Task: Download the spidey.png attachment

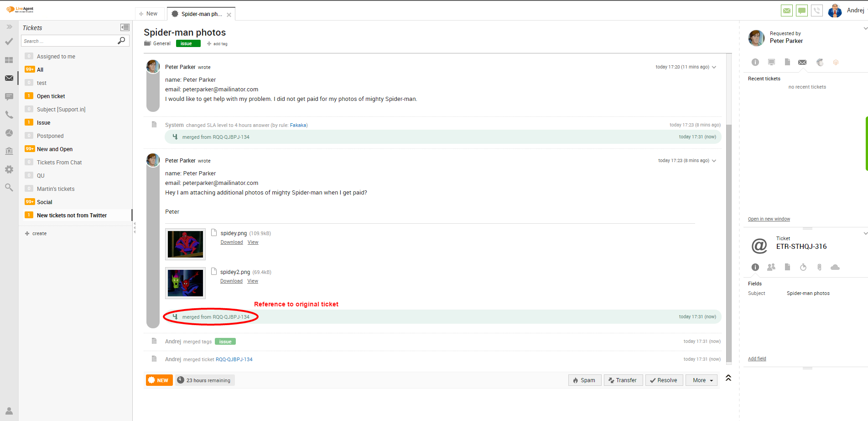Action: point(232,242)
